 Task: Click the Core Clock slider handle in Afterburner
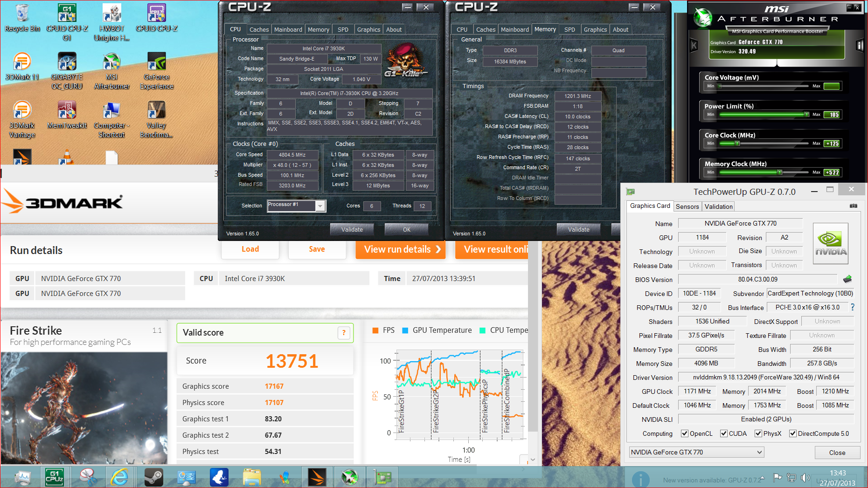pyautogui.click(x=737, y=143)
